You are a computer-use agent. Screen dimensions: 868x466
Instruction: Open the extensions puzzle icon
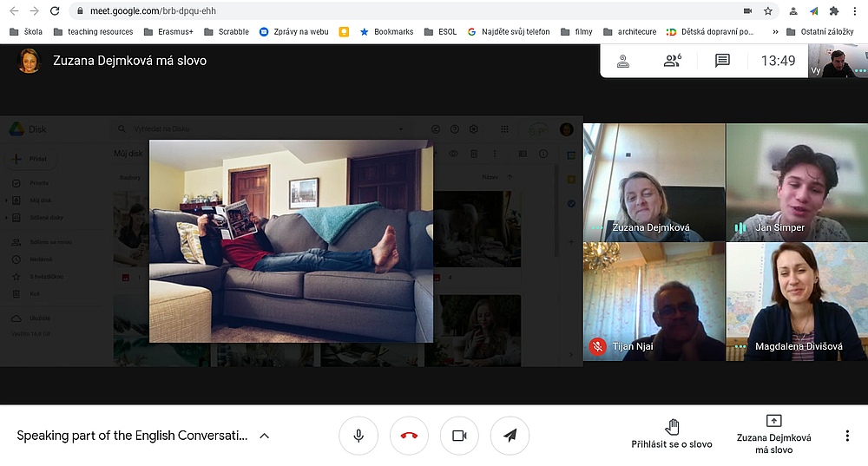(x=834, y=10)
